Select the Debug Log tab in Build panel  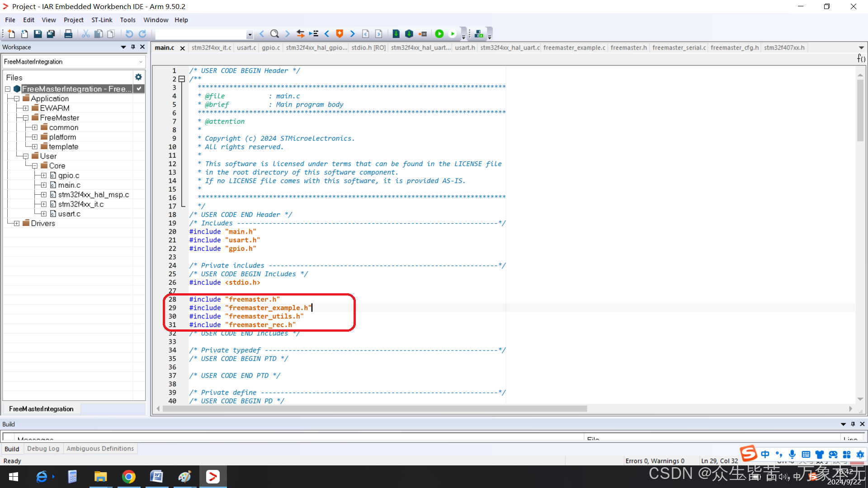pos(43,448)
